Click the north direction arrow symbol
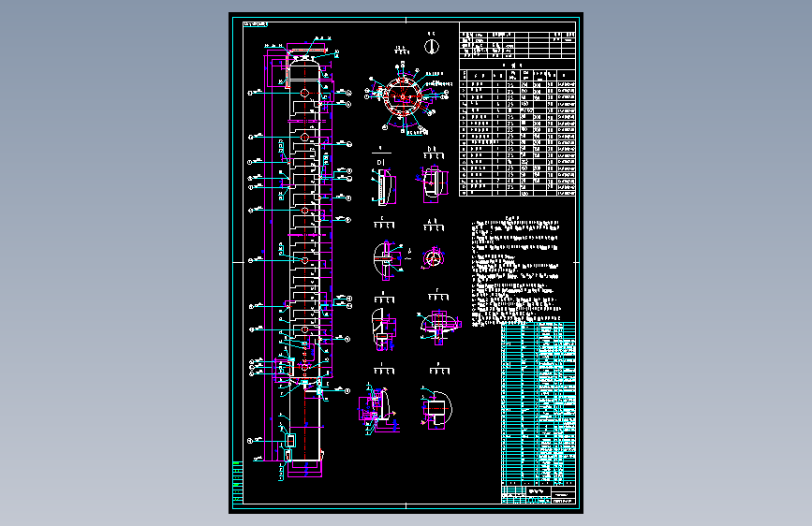 [x=432, y=47]
